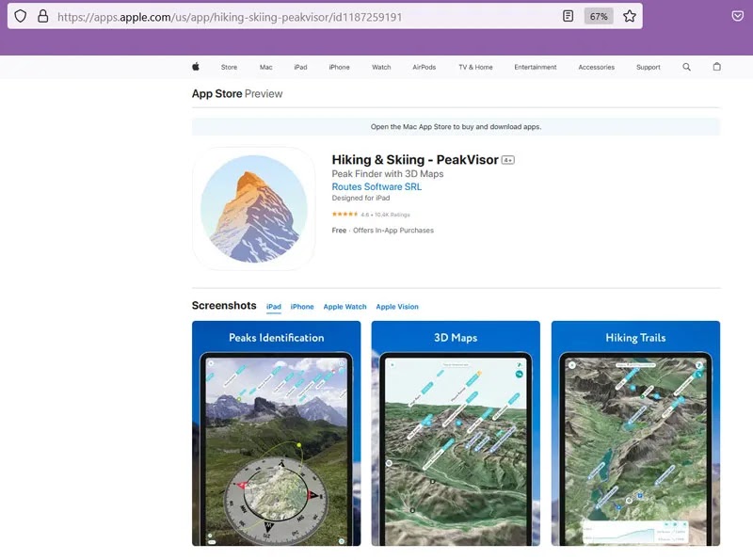Open the Hiking Trails screenshot
This screenshot has height=560, width=753.
click(636, 433)
